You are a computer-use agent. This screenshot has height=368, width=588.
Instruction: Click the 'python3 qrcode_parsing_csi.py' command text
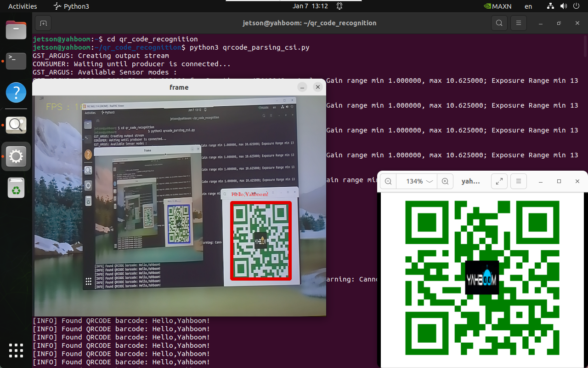coord(249,47)
